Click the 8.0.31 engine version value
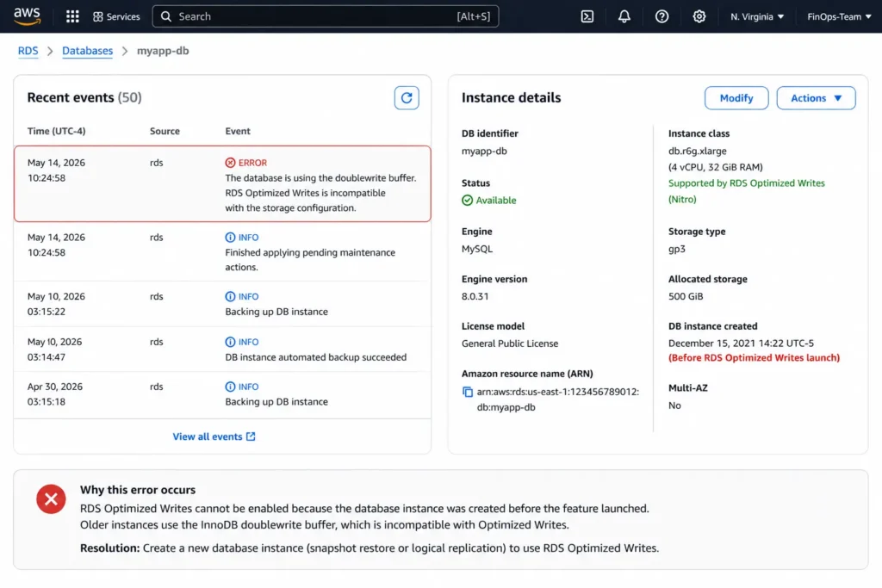Image resolution: width=882 pixels, height=588 pixels. [x=475, y=296]
